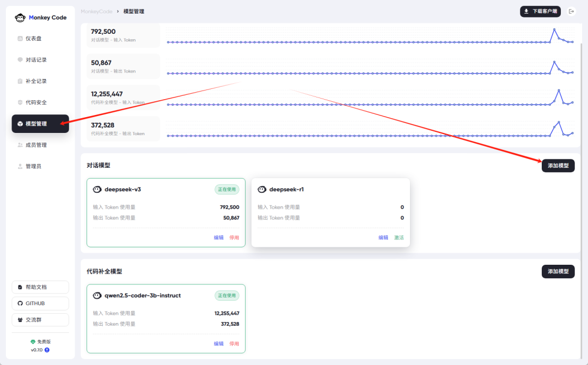Click the MonkeyCode breadcrumb link
588x365 pixels.
[96, 11]
